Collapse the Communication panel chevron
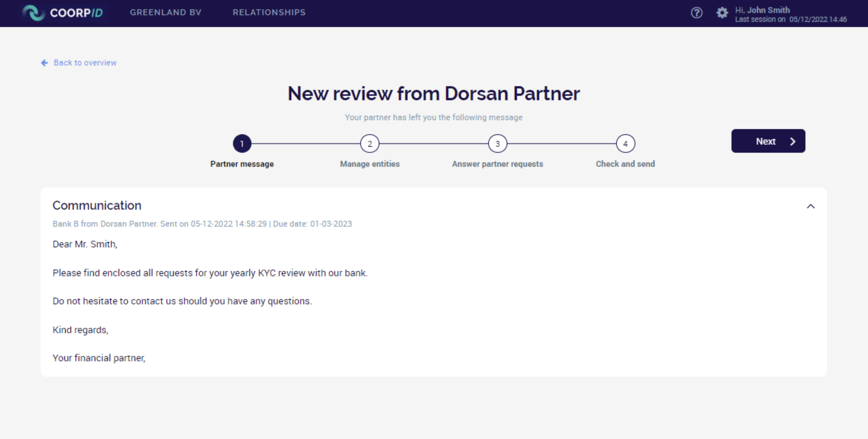This screenshot has width=868, height=439. tap(810, 206)
